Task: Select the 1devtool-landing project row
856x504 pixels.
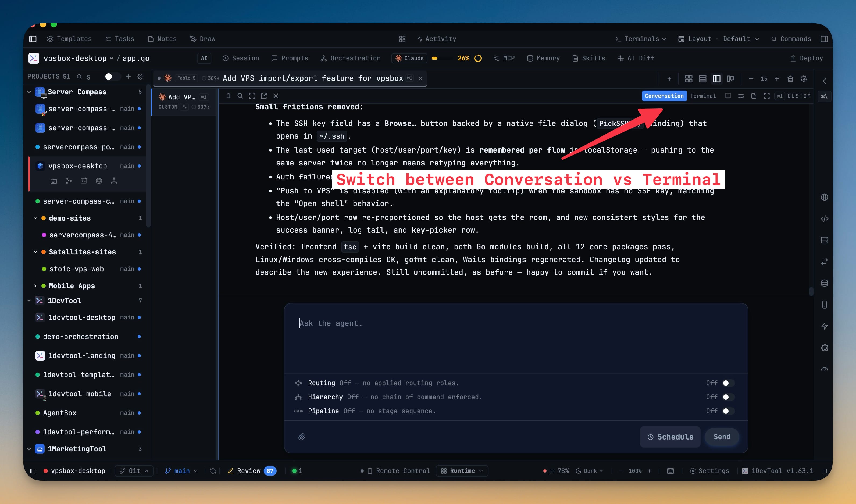Action: pos(88,356)
